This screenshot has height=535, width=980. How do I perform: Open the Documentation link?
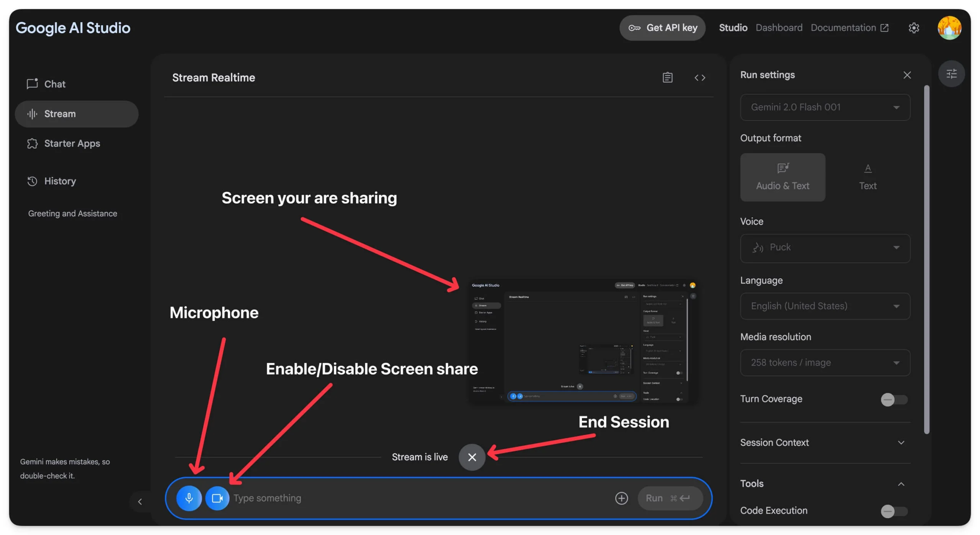click(x=849, y=28)
